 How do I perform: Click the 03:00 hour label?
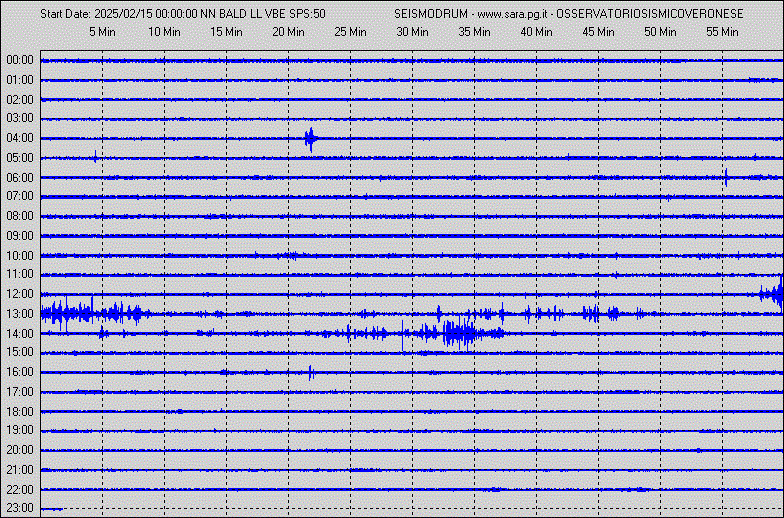[x=20, y=118]
